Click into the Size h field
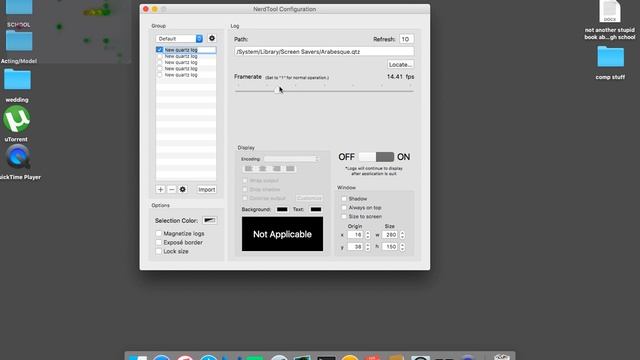 coord(390,247)
